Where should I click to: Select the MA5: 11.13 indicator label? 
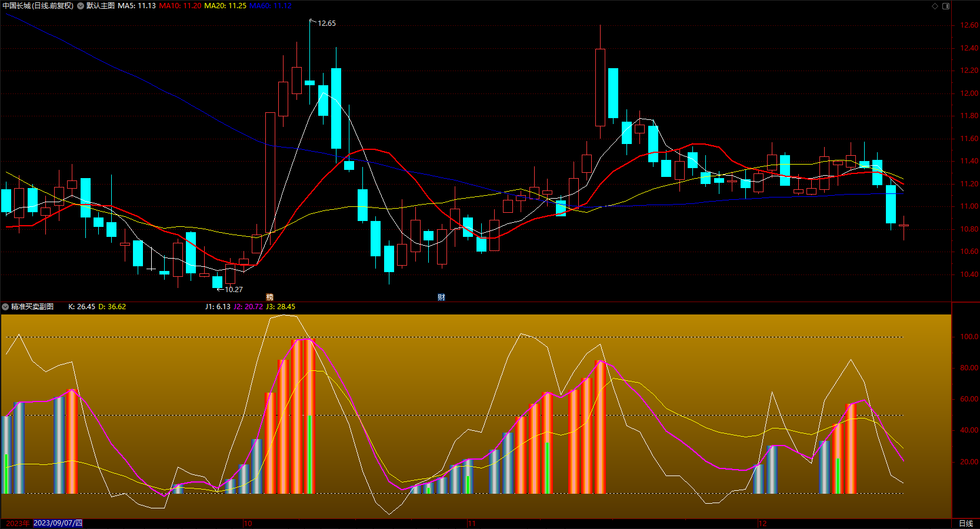pyautogui.click(x=137, y=6)
